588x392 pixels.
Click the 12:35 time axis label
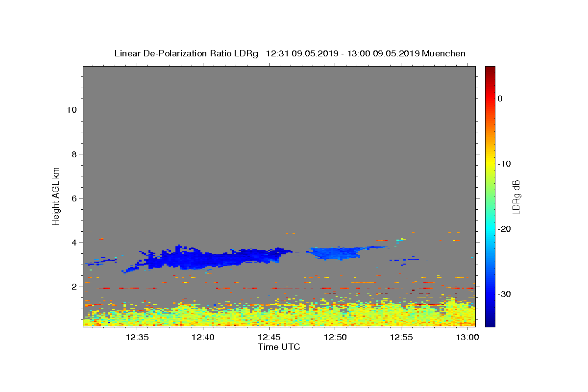click(x=137, y=337)
